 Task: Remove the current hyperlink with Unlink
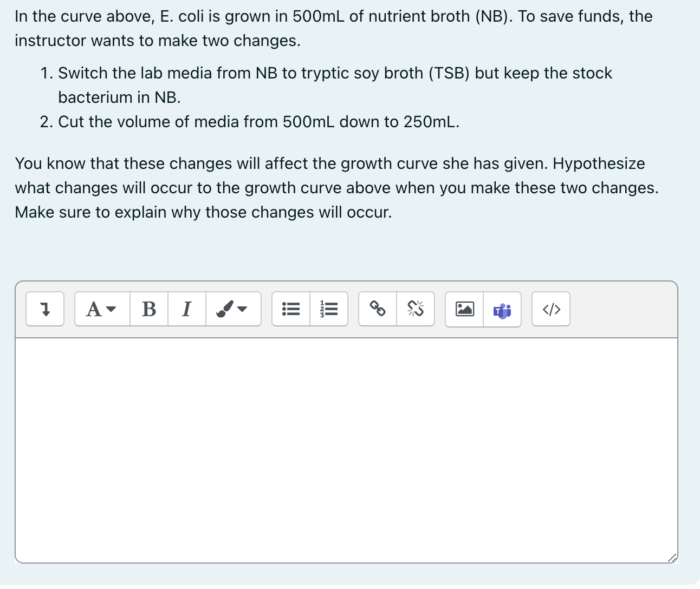(416, 309)
